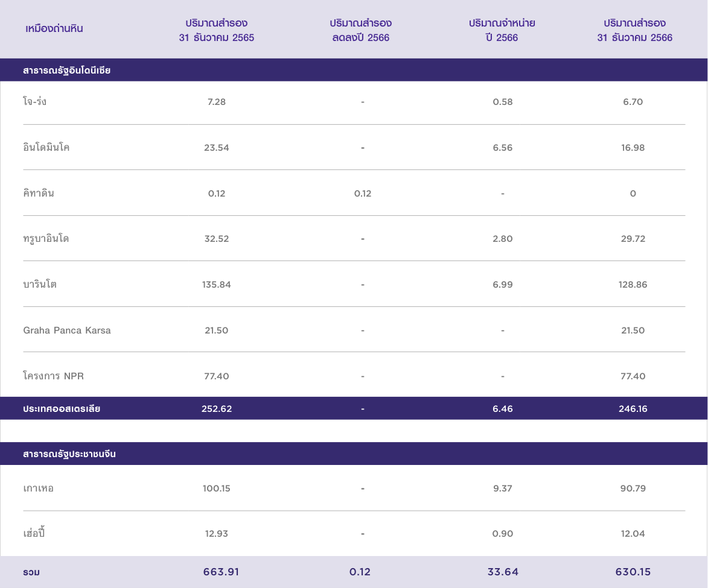This screenshot has height=588, width=708.
Task: Select the row label 'เฮ่อปี้'
Action: (34, 533)
